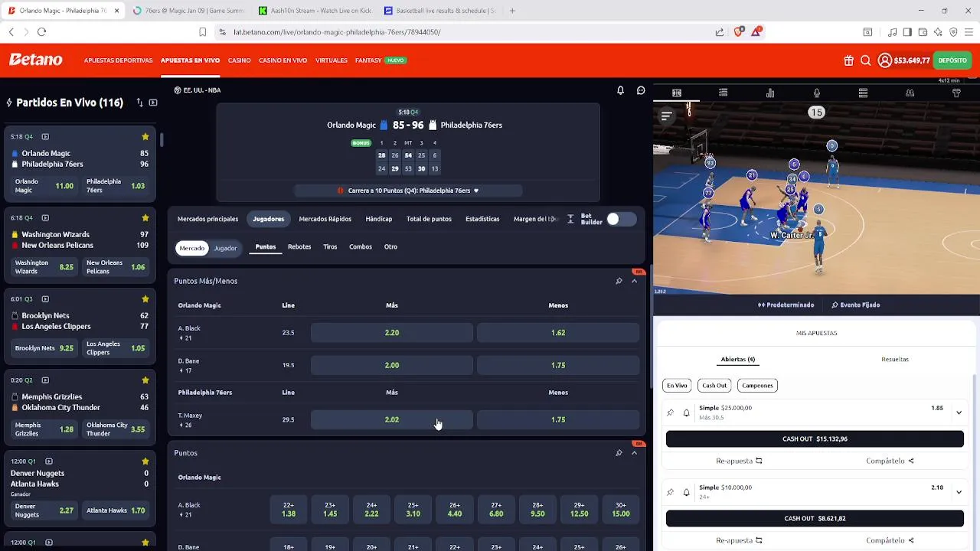Open the standings table icon in tracker

tap(863, 93)
